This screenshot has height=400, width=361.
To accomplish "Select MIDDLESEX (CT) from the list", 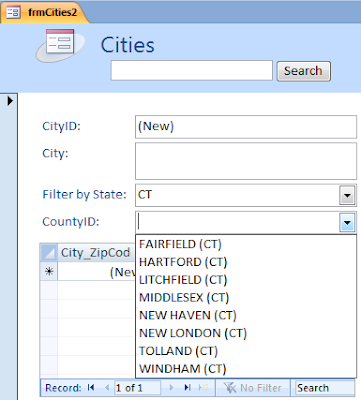I will tap(246, 297).
